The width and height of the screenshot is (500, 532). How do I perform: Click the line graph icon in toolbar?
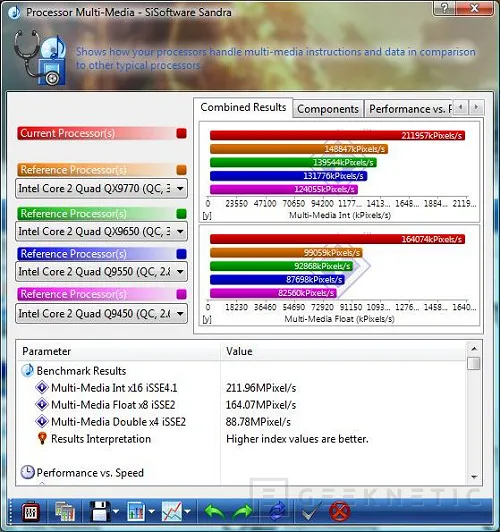click(172, 512)
